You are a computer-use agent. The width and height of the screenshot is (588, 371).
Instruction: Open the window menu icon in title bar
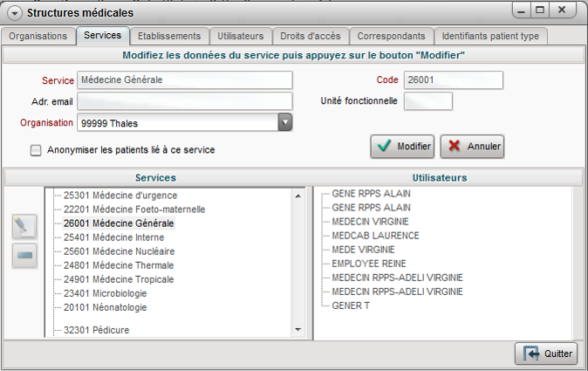(x=14, y=12)
